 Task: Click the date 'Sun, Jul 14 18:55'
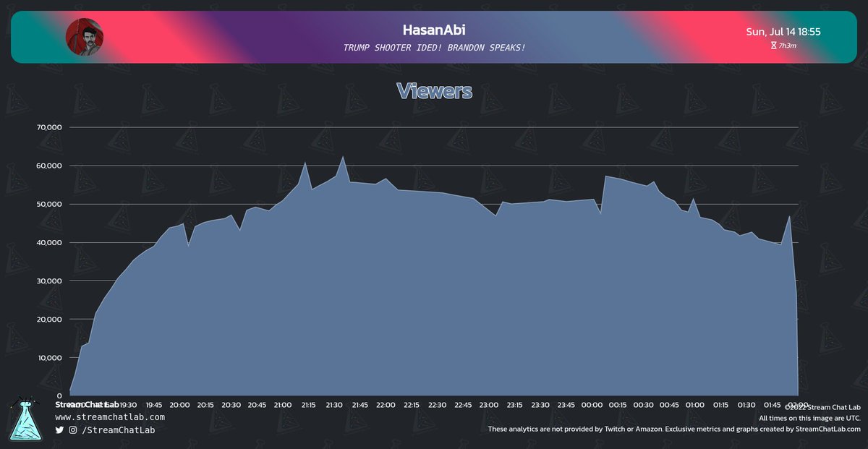coord(783,32)
